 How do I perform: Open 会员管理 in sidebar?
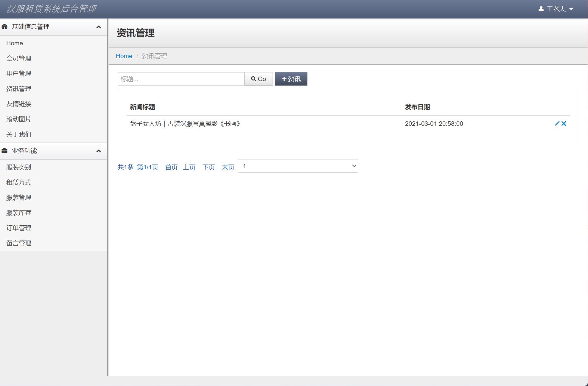[x=19, y=58]
